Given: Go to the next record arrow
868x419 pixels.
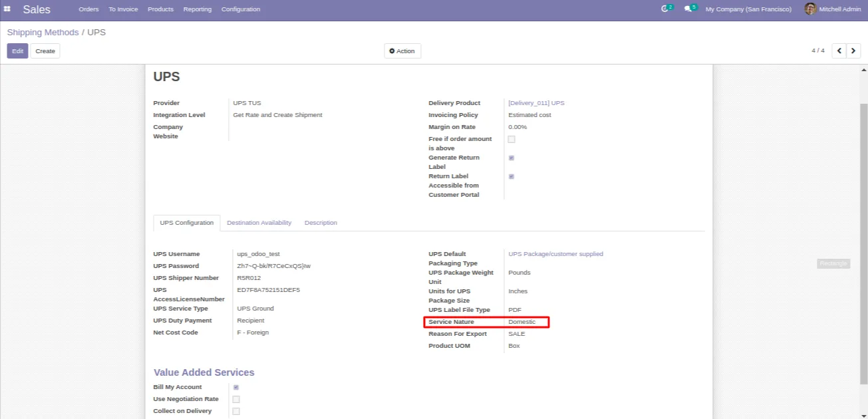Looking at the screenshot, I should pyautogui.click(x=853, y=51).
